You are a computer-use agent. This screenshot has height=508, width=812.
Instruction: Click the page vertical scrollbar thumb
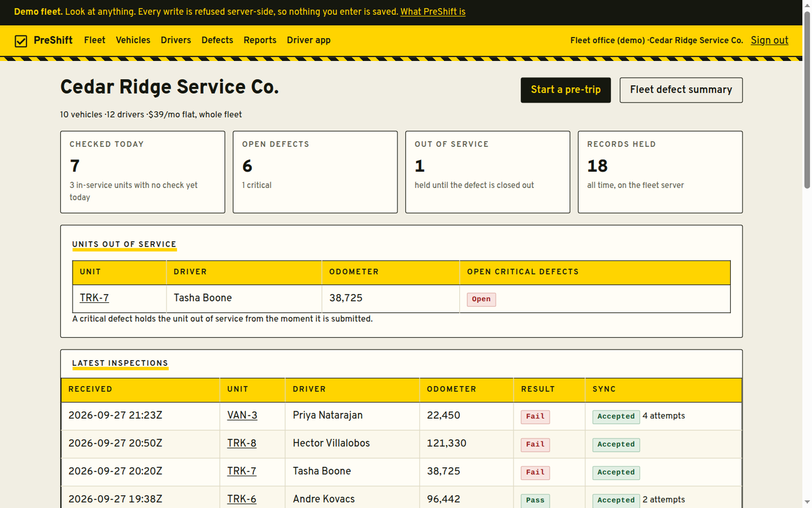[807, 98]
